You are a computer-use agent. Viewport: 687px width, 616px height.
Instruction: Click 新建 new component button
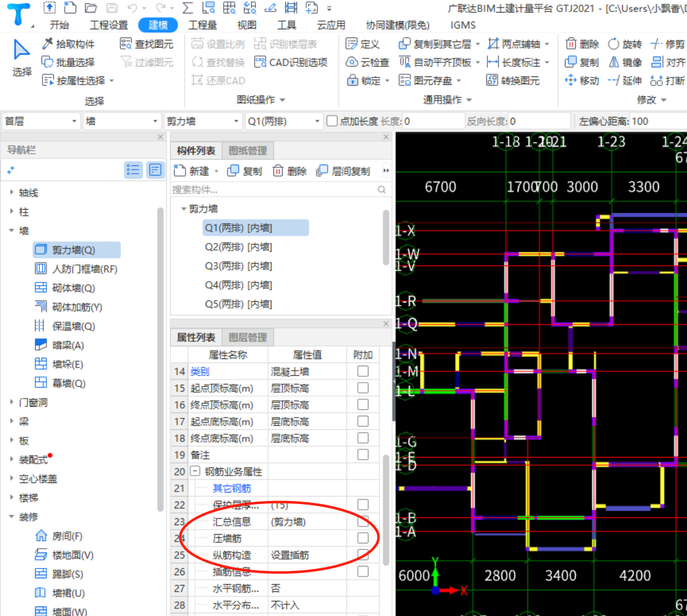pyautogui.click(x=191, y=171)
